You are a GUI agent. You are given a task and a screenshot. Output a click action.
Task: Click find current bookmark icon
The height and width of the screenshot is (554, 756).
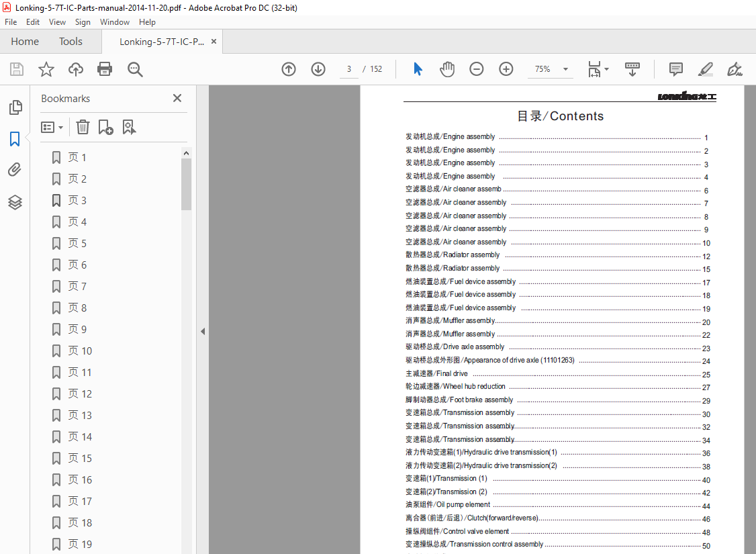pos(129,128)
